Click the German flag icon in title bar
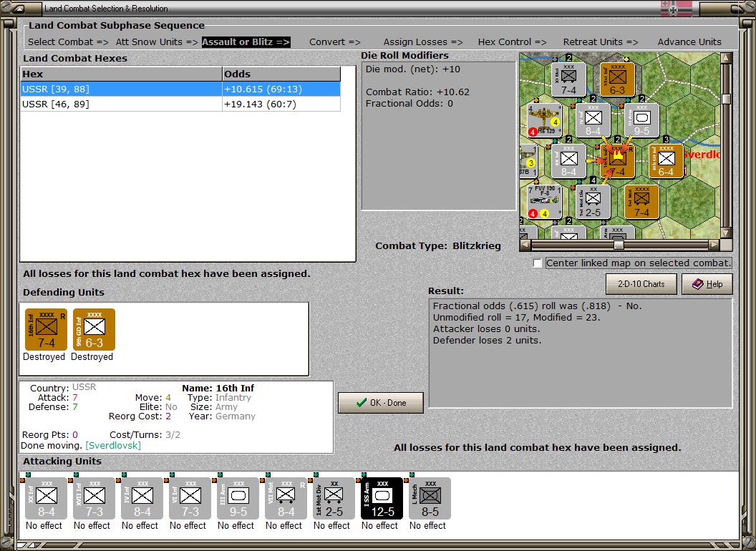 [x=676, y=8]
